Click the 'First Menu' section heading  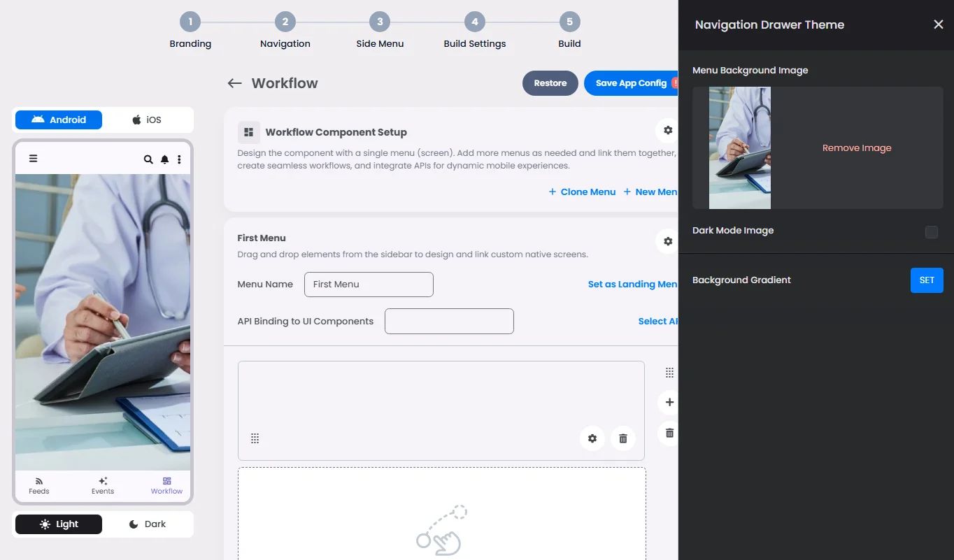pos(262,238)
